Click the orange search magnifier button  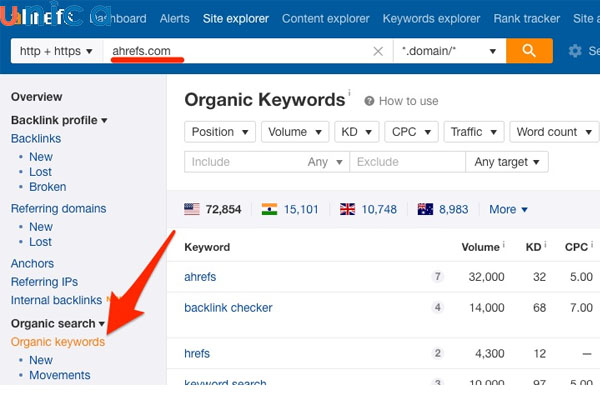coord(529,51)
